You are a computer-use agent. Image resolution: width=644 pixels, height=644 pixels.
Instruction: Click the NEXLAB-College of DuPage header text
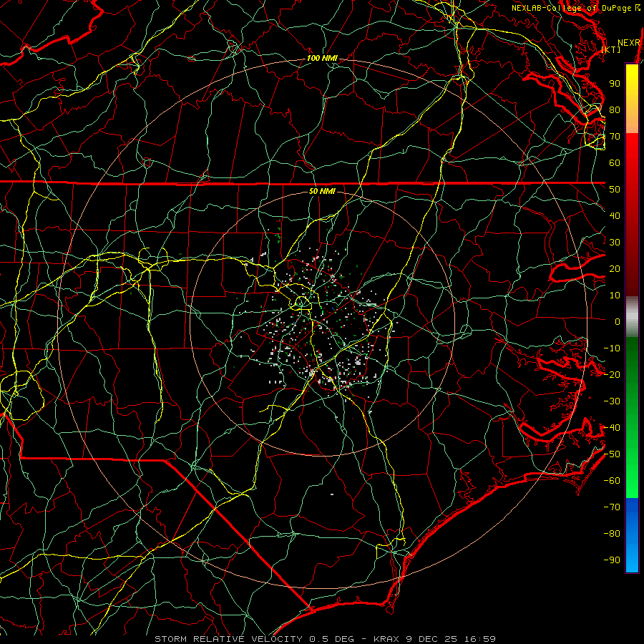click(571, 8)
